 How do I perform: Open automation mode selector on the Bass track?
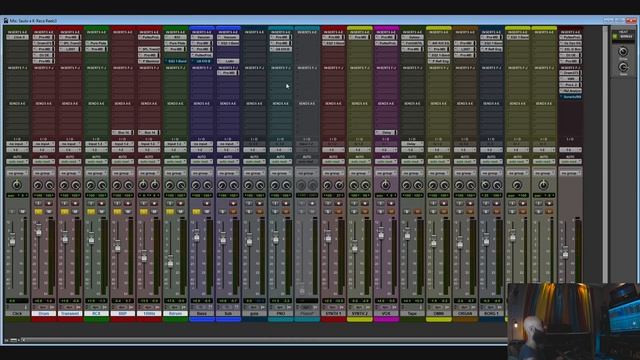pos(202,162)
